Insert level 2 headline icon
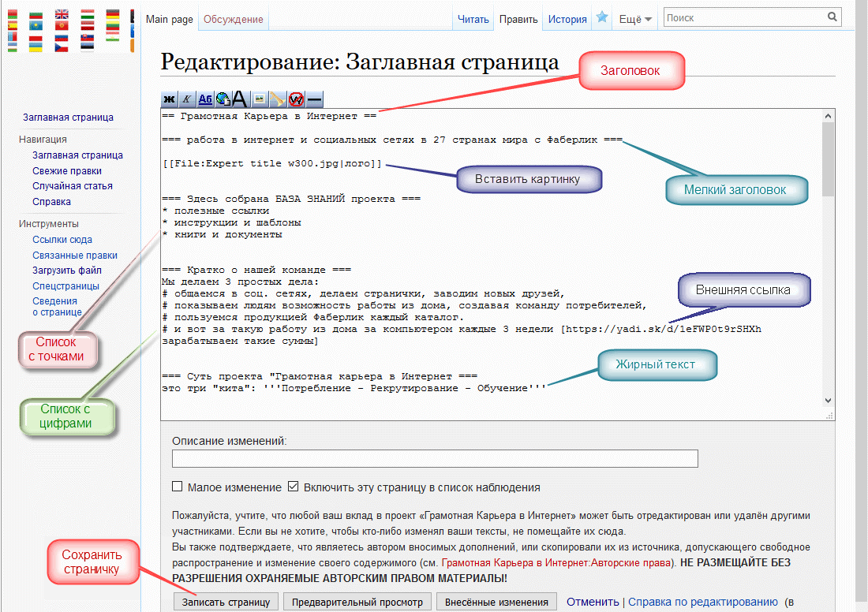This screenshot has height=612, width=868. pyautogui.click(x=240, y=99)
